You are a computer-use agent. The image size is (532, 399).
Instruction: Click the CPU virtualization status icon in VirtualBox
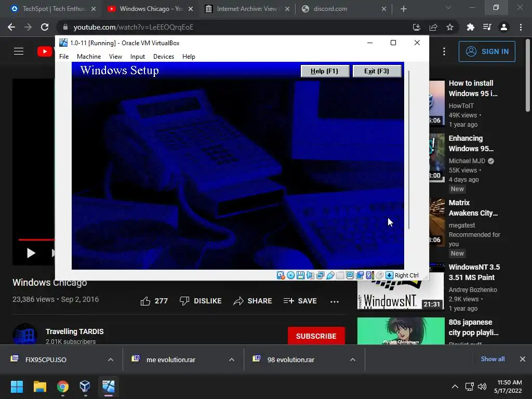pyautogui.click(x=369, y=275)
